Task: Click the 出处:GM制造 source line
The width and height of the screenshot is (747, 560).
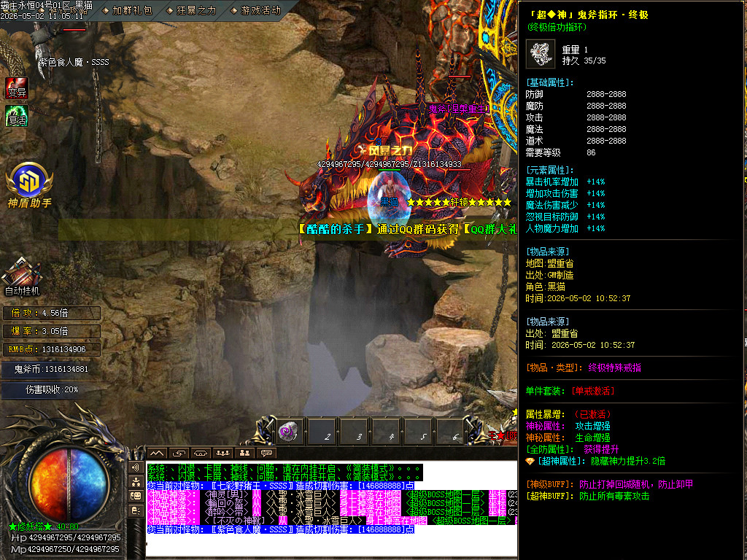Action: pyautogui.click(x=549, y=275)
